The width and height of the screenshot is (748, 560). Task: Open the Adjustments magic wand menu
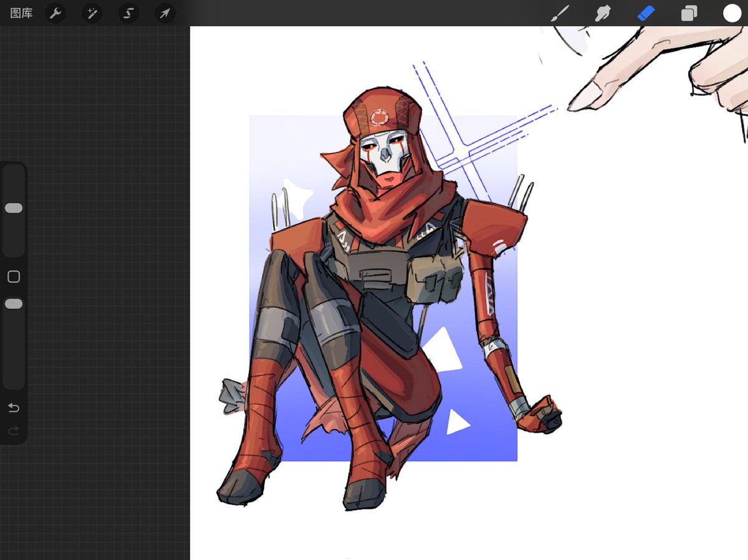click(92, 13)
